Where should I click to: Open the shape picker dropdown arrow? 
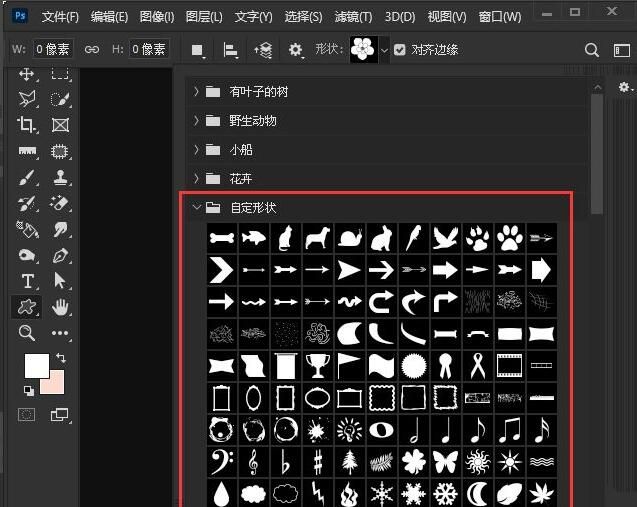tap(384, 50)
